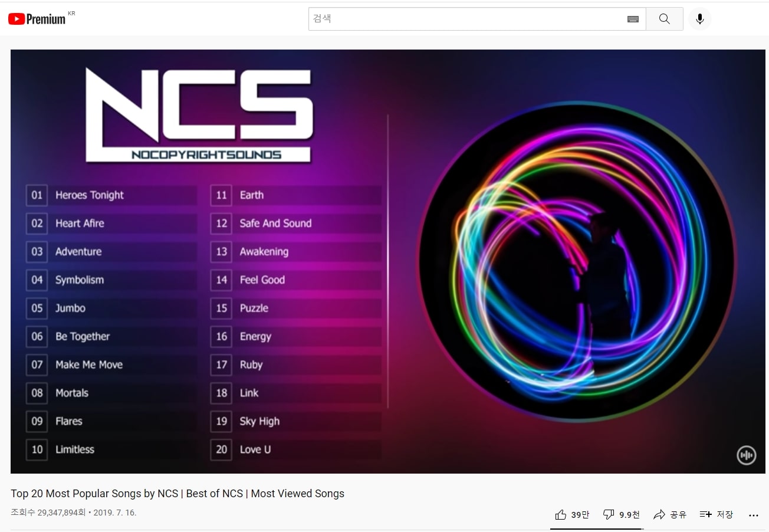Dislike the video with thumbs down
769x532 pixels.
[609, 515]
